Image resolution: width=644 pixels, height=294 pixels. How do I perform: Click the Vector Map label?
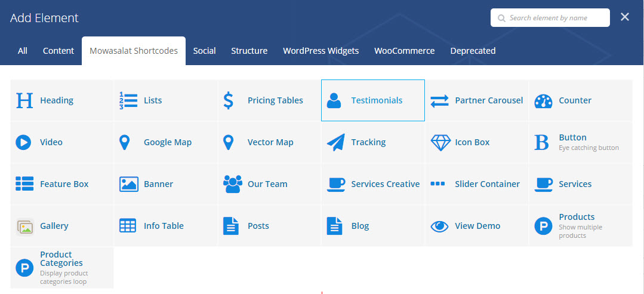coord(270,142)
